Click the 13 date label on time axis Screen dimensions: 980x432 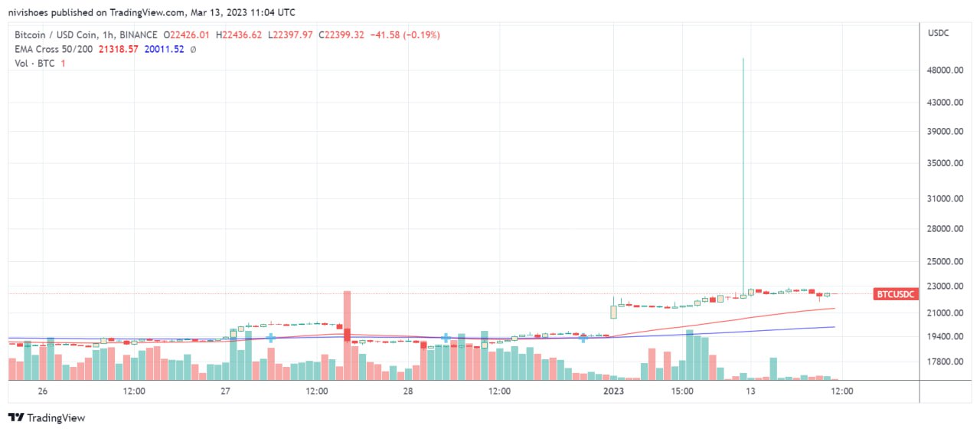point(751,391)
